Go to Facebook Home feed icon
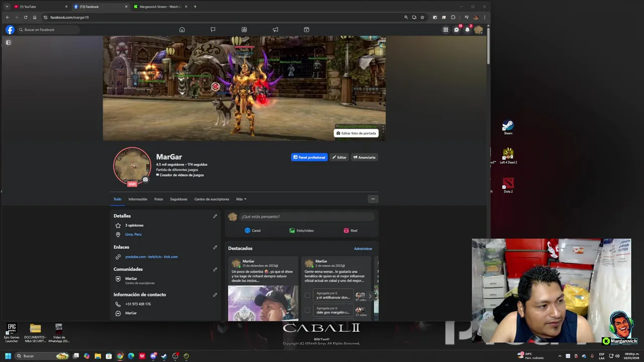644x362 pixels. [x=182, y=30]
